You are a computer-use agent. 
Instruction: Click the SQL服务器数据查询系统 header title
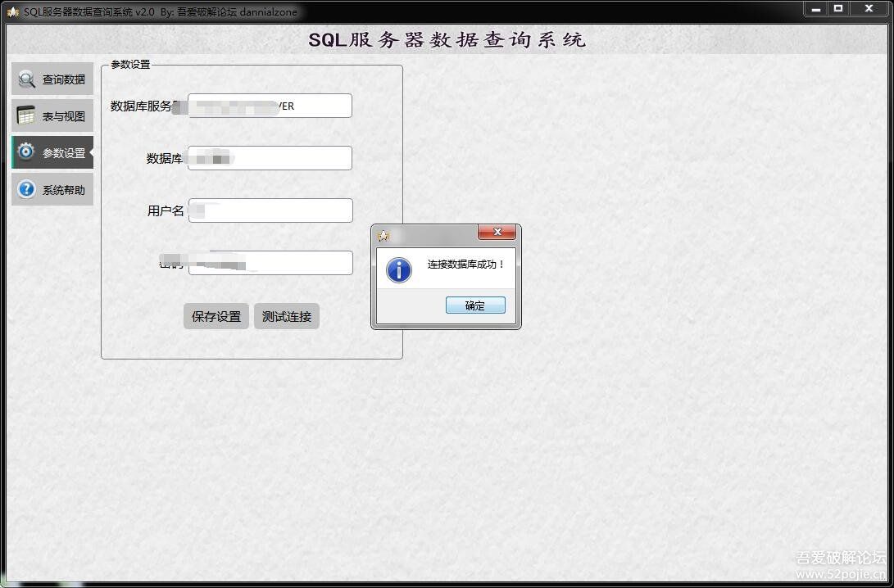pyautogui.click(x=447, y=40)
